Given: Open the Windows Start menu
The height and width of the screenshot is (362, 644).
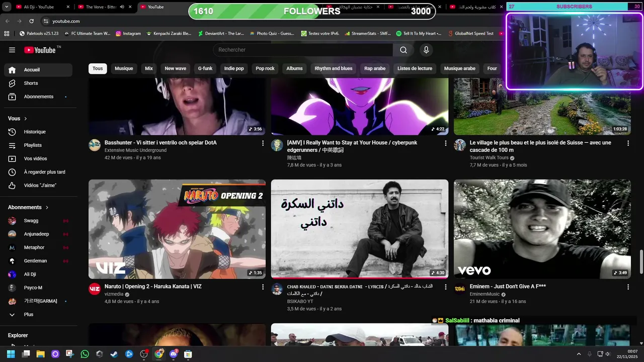Looking at the screenshot, I should click(x=11, y=354).
